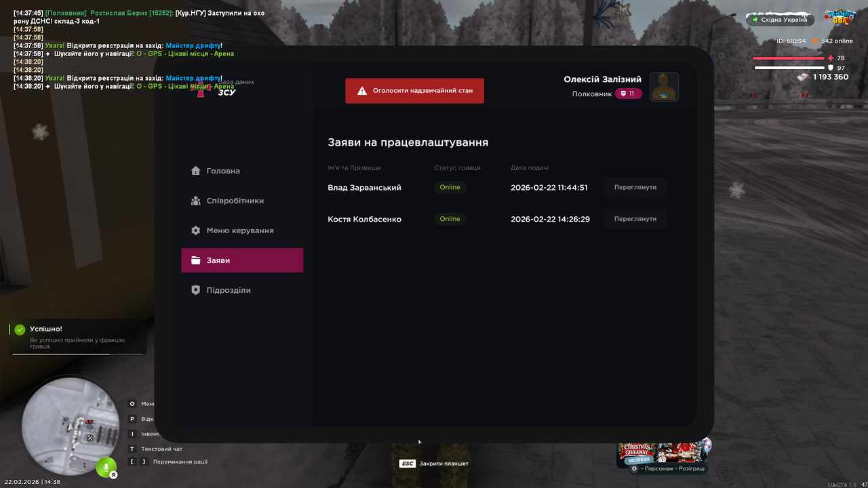Click the date 2026-02-22 14:26:29
The width and height of the screenshot is (868, 488).
pos(550,220)
